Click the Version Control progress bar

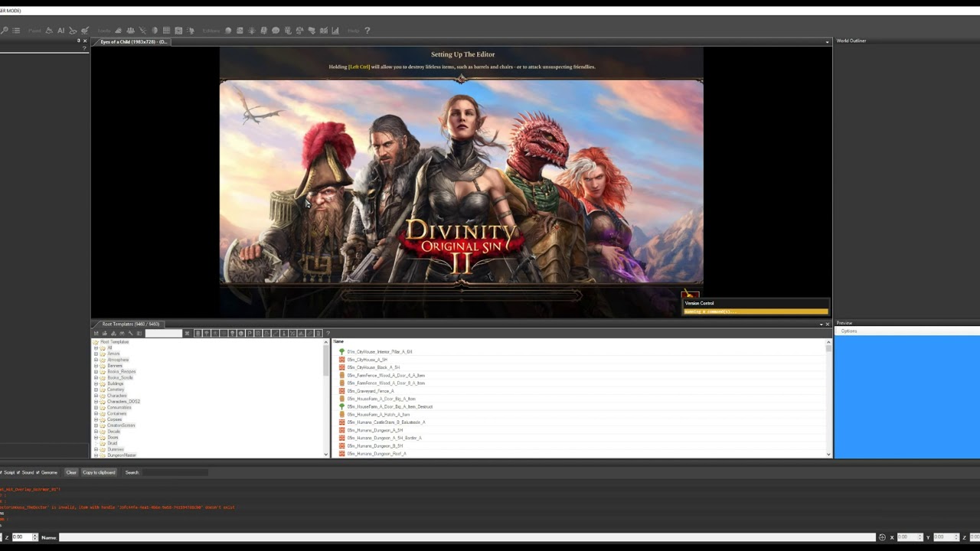756,311
